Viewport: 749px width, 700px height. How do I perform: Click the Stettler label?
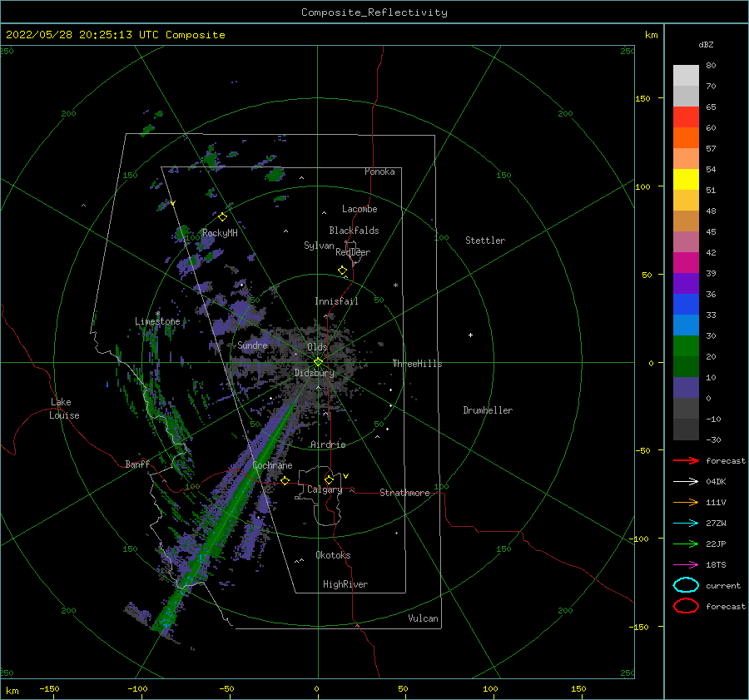(x=485, y=241)
